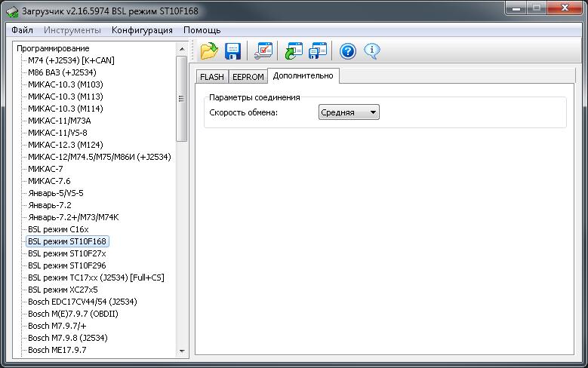Choose МИКАС-10.3 (М114) entry
The height and width of the screenshot is (368, 588).
pos(65,109)
